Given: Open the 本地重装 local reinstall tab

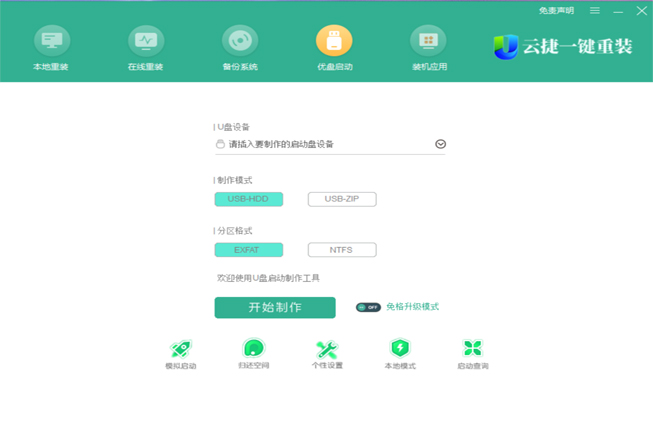Looking at the screenshot, I should 52,41.
